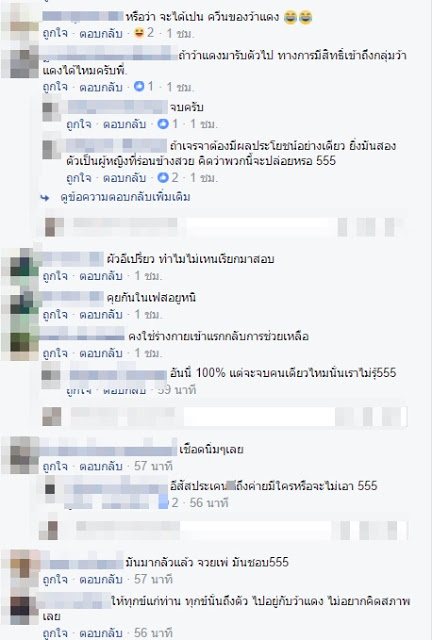Screen dimensions: 432x640
Task: Click 'ตอบกลับ' to reply under the first comment
Action: tap(101, 33)
